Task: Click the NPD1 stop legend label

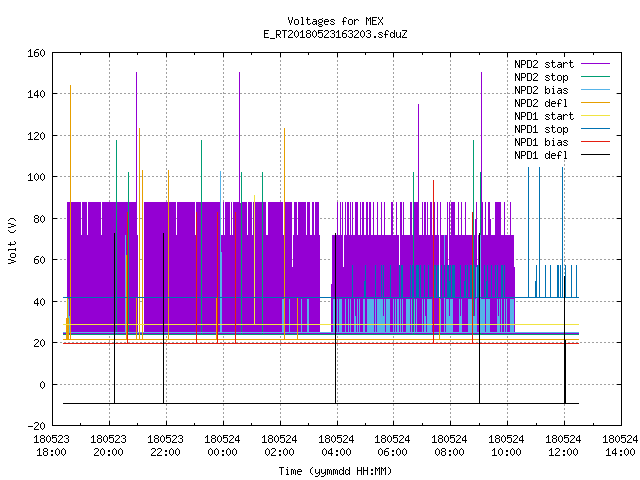Action: pyautogui.click(x=541, y=129)
